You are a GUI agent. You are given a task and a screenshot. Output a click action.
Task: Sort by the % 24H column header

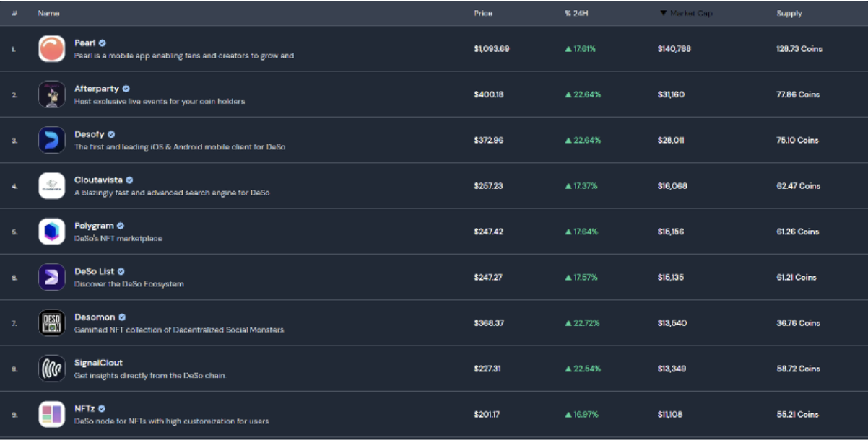click(x=578, y=14)
